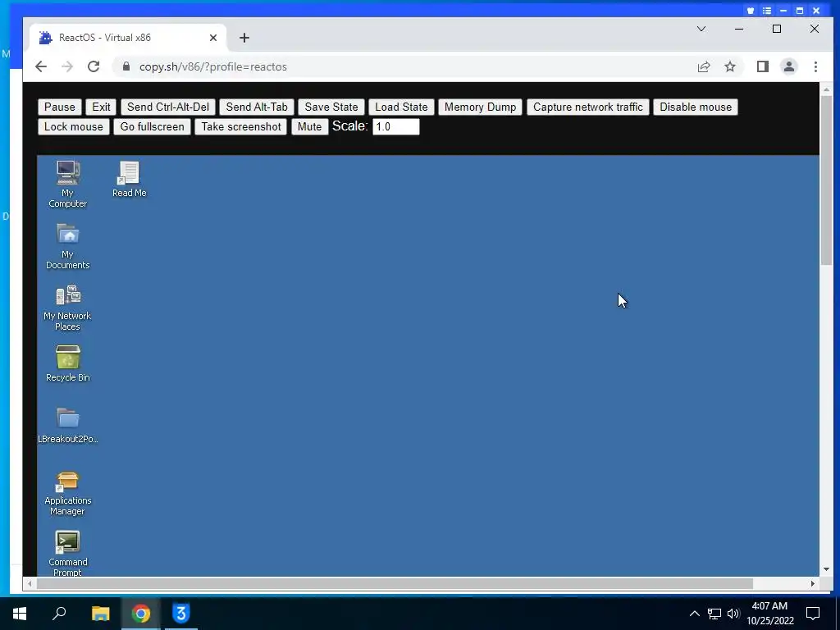Click Chrome icon in taskbar
Screen dimensions: 840x630
(141, 614)
